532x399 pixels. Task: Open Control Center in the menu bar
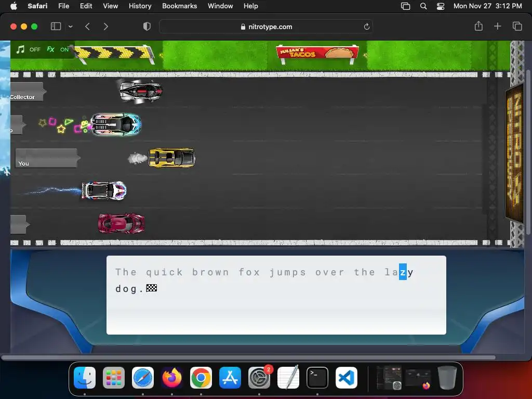tap(441, 6)
